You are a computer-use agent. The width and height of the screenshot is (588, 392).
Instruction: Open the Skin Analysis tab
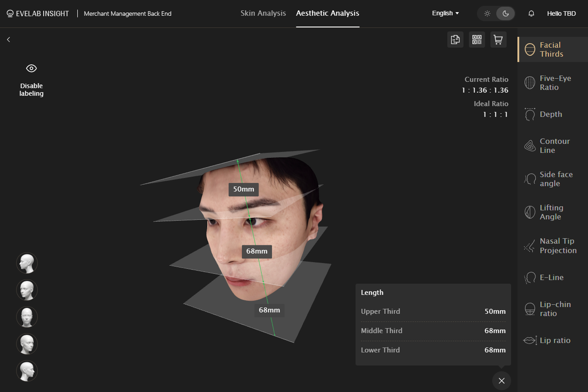[263, 13]
